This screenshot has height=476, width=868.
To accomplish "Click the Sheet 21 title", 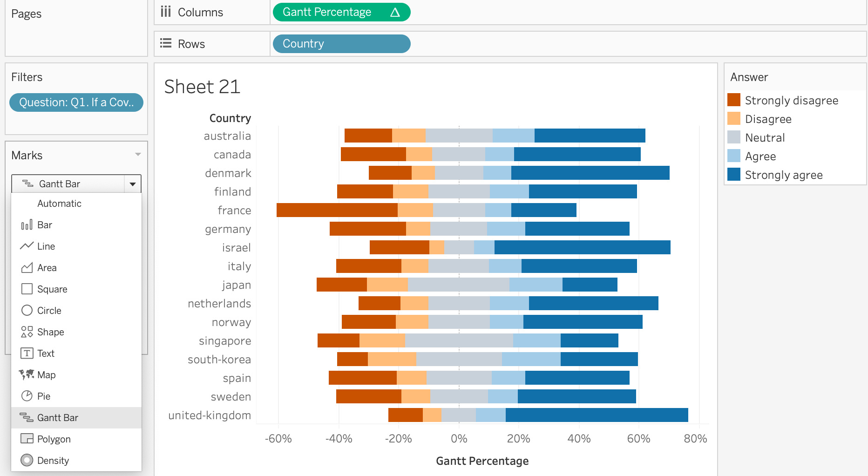I will pyautogui.click(x=202, y=87).
